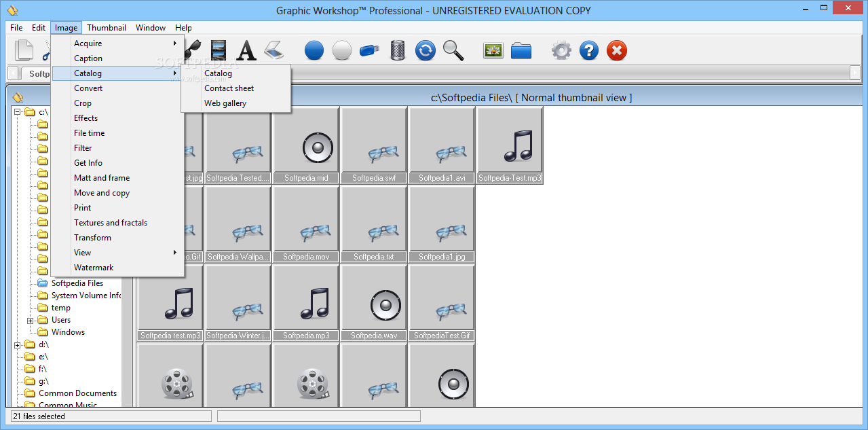Open the File menu
Screen dimensions: 868x430
tap(16, 28)
